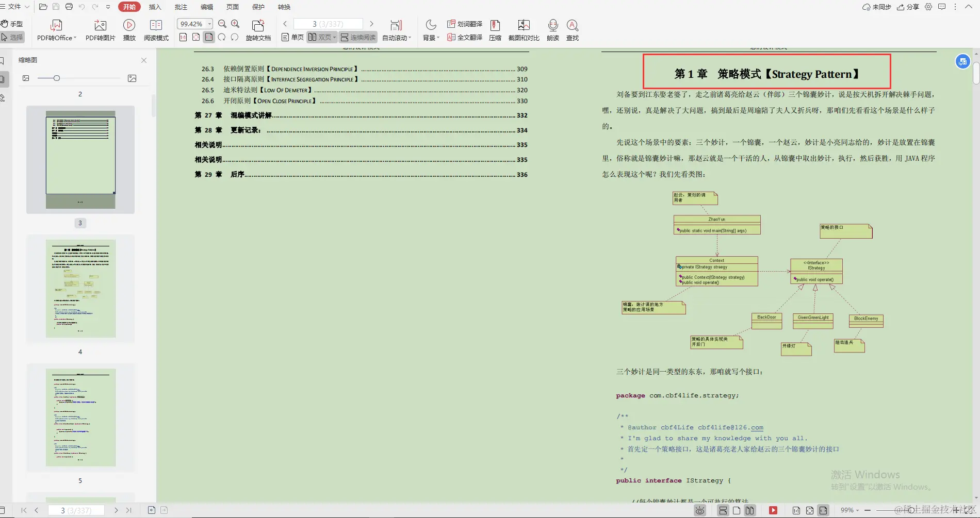This screenshot has width=980, height=518.
Task: Go to next page arrow in toolbar
Action: click(371, 24)
